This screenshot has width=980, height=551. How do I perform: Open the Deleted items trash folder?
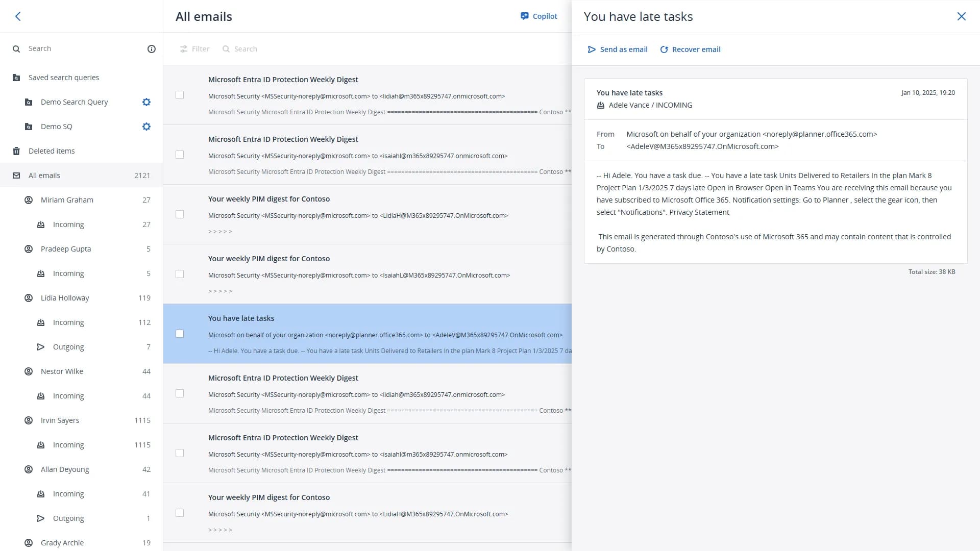click(x=51, y=151)
